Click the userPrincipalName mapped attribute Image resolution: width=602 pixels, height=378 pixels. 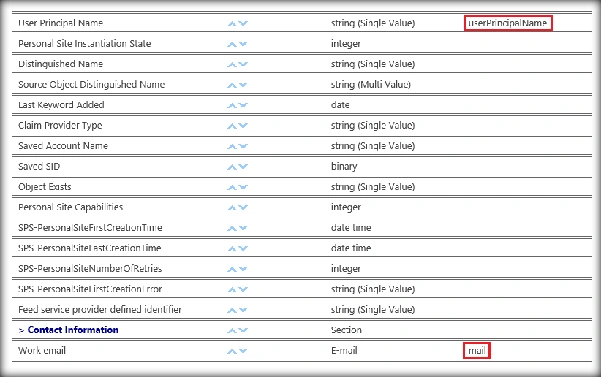[508, 23]
